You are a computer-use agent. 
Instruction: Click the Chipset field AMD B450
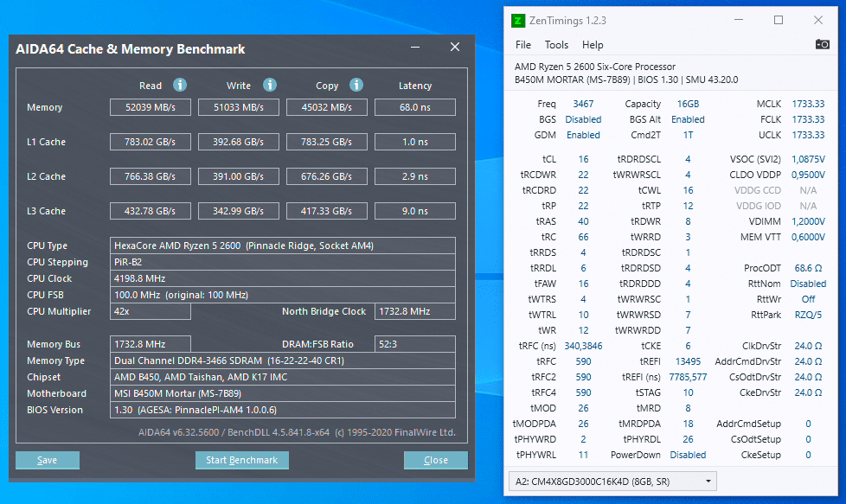(x=283, y=377)
